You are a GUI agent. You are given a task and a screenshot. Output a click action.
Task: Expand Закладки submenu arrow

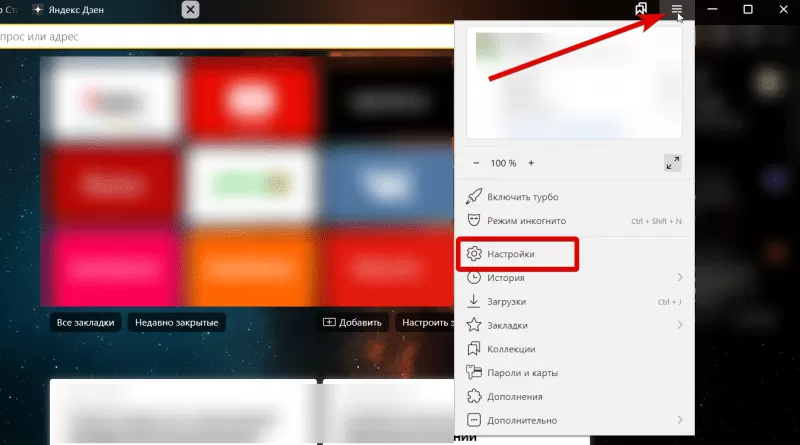coord(680,325)
